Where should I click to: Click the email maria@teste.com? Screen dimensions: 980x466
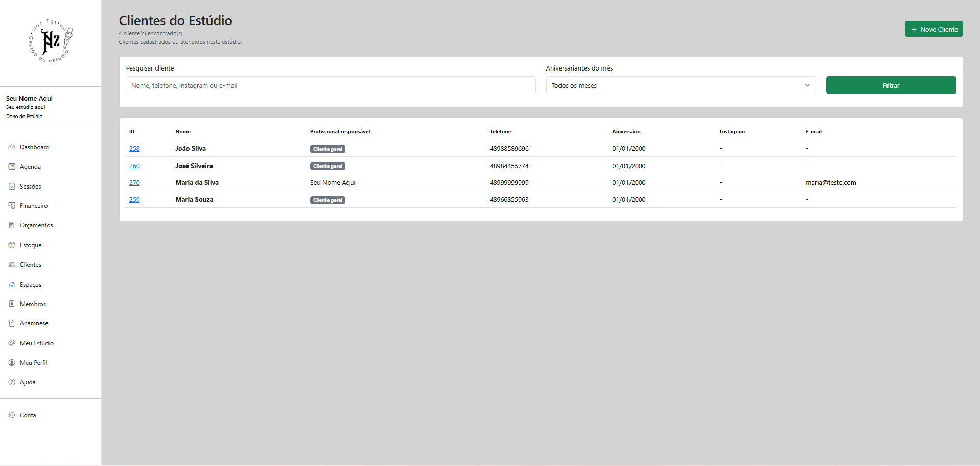tap(831, 183)
